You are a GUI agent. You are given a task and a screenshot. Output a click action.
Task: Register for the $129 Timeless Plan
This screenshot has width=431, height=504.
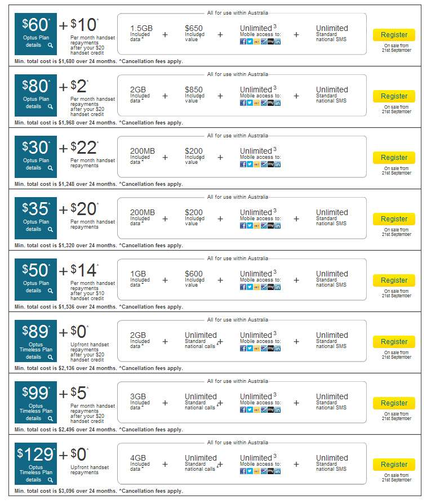coord(394,465)
